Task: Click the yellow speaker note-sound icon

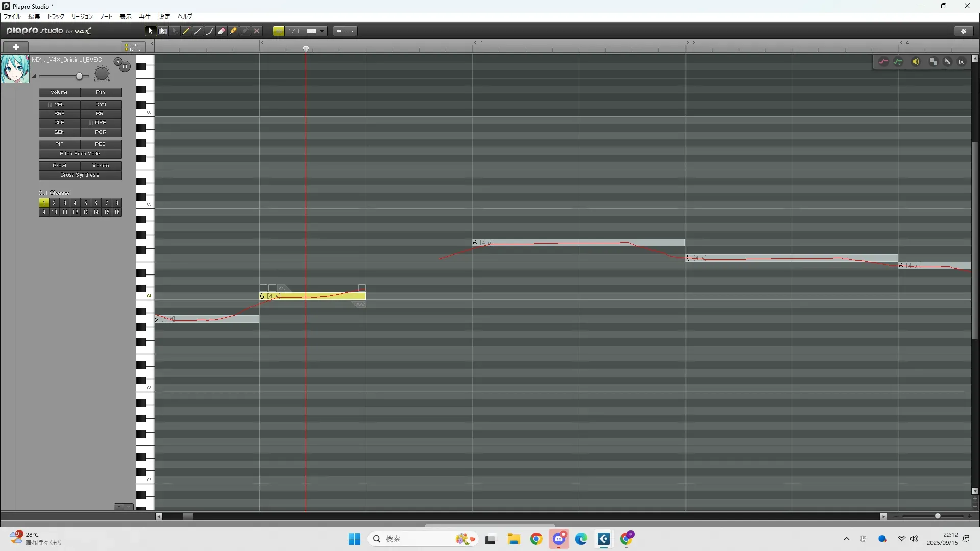Action: tap(916, 62)
